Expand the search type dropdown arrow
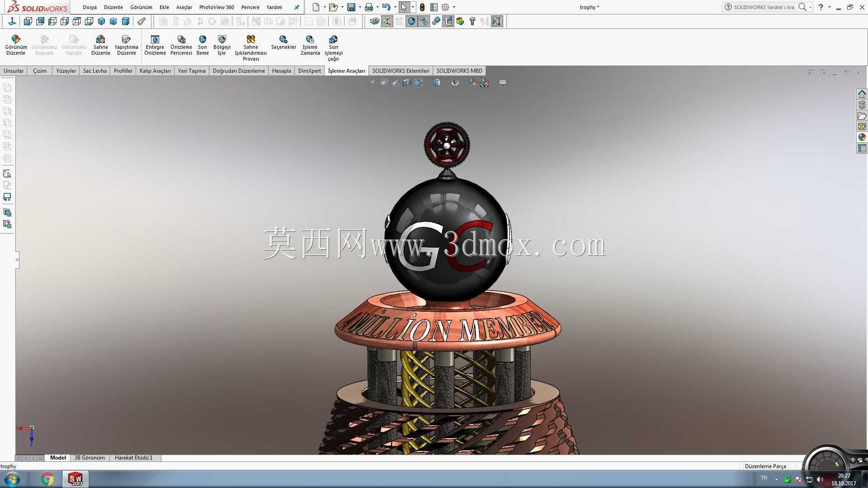Screen dimensions: 868x488 (x=810, y=7)
